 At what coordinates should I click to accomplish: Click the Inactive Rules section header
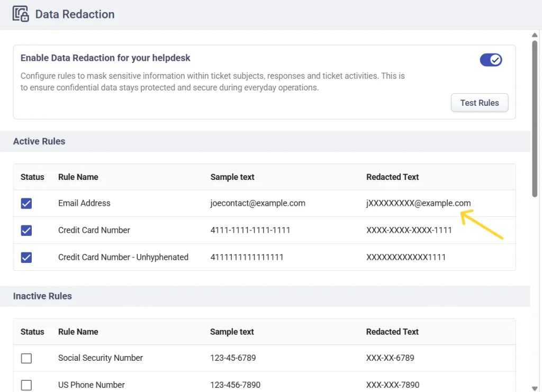tap(42, 296)
